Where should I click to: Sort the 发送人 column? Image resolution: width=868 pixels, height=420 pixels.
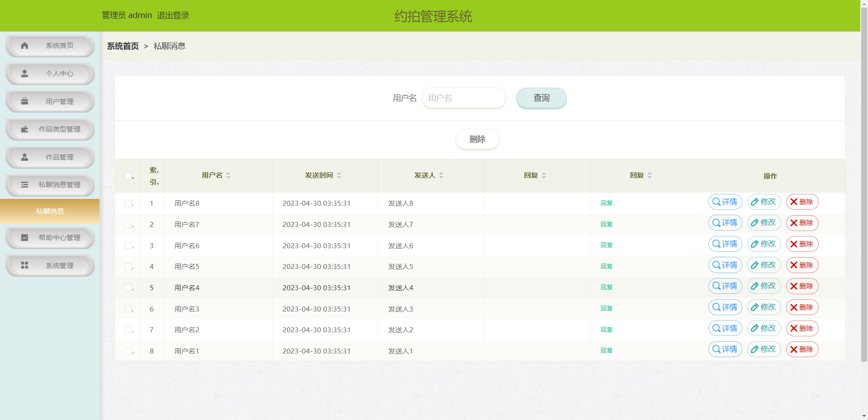pyautogui.click(x=442, y=175)
